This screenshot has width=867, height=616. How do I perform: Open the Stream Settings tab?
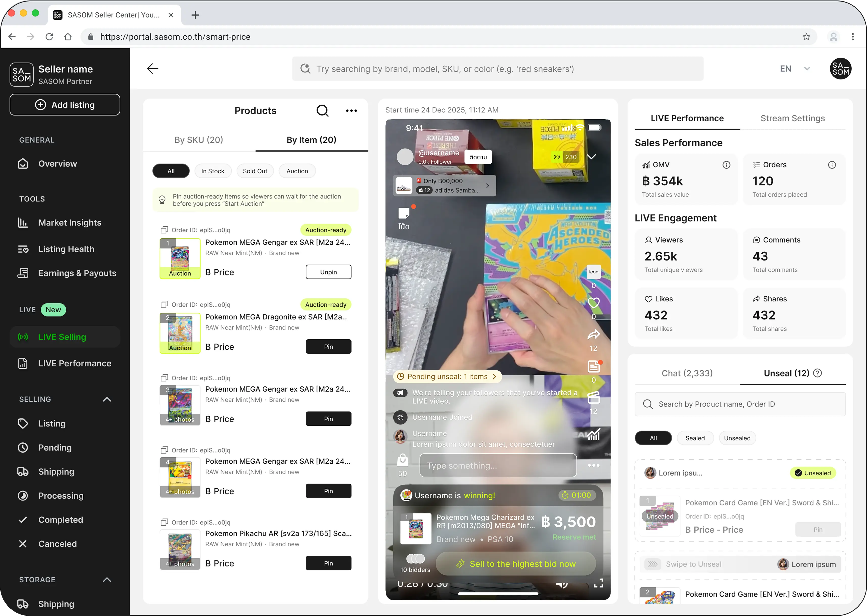coord(793,118)
